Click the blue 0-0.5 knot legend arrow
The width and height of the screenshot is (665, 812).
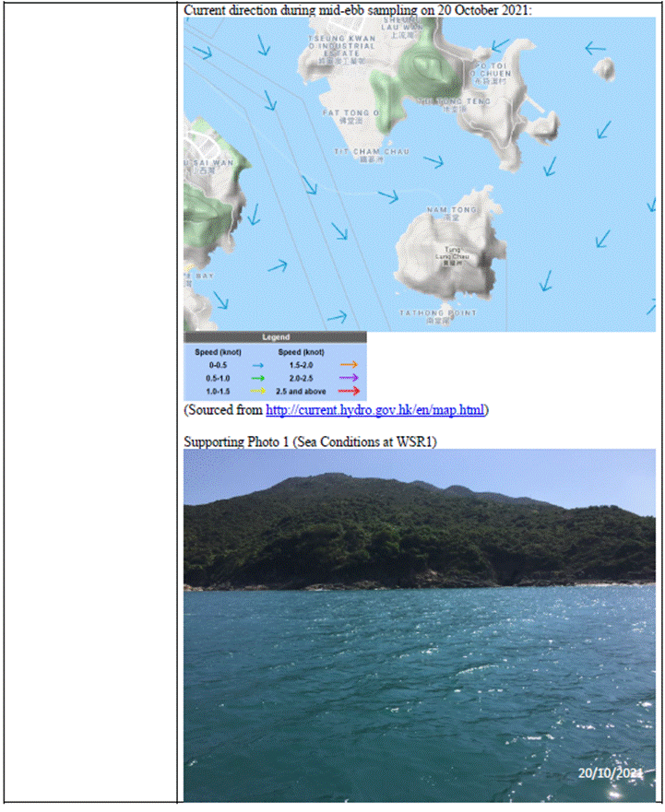(x=258, y=366)
